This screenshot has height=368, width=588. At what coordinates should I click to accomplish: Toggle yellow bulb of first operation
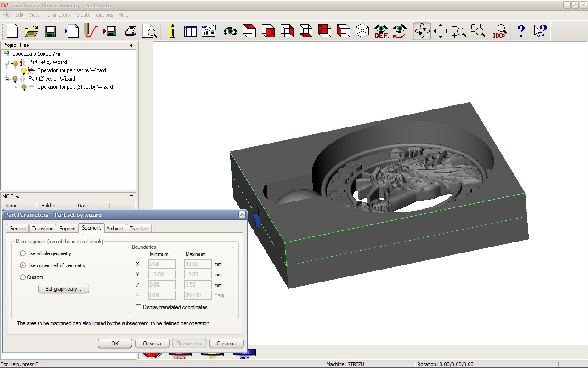click(24, 71)
